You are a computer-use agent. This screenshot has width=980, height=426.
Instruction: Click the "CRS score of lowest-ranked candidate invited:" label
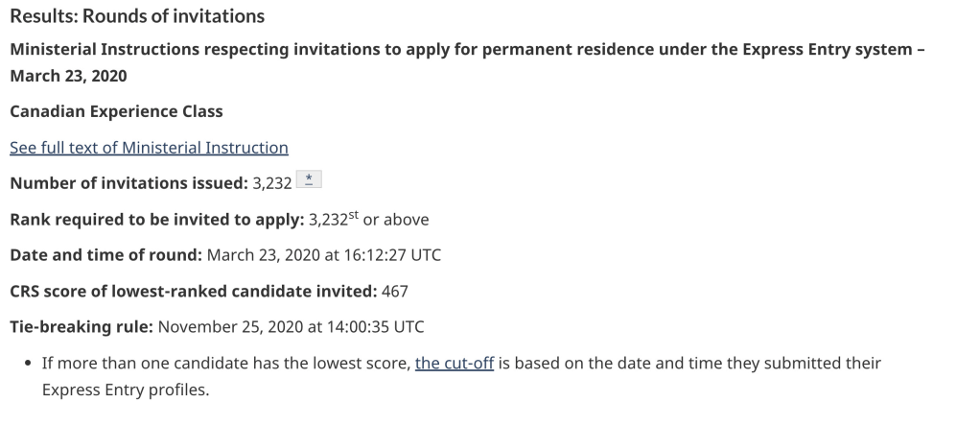(x=193, y=291)
